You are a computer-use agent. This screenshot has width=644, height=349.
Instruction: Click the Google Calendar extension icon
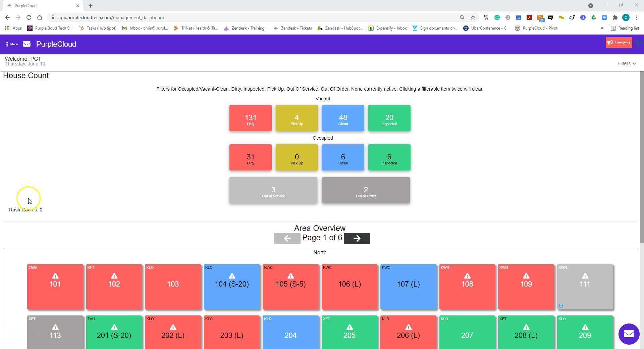519,17
